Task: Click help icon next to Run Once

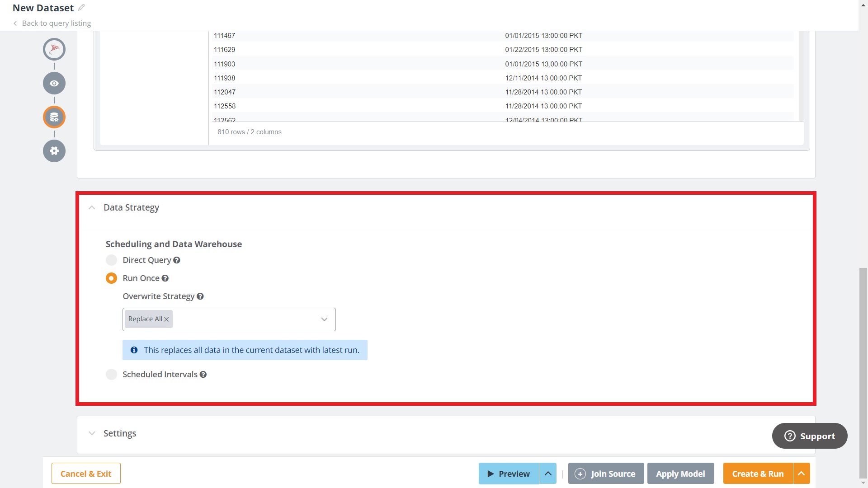Action: click(165, 278)
